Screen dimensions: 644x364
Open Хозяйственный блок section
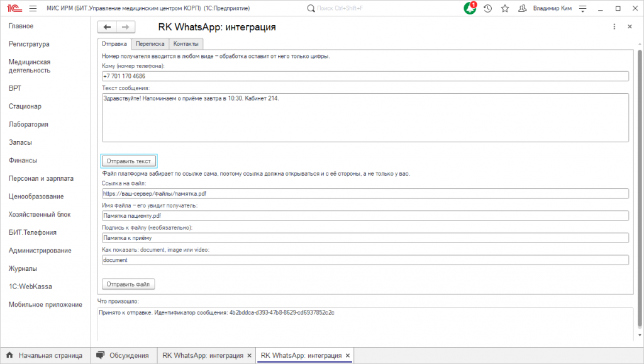coord(40,215)
